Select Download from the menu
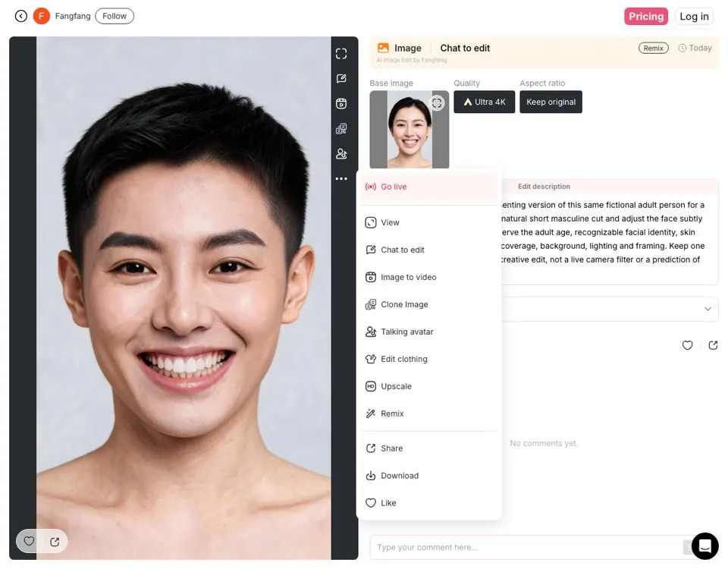This screenshot has width=728, height=569. (x=429, y=476)
